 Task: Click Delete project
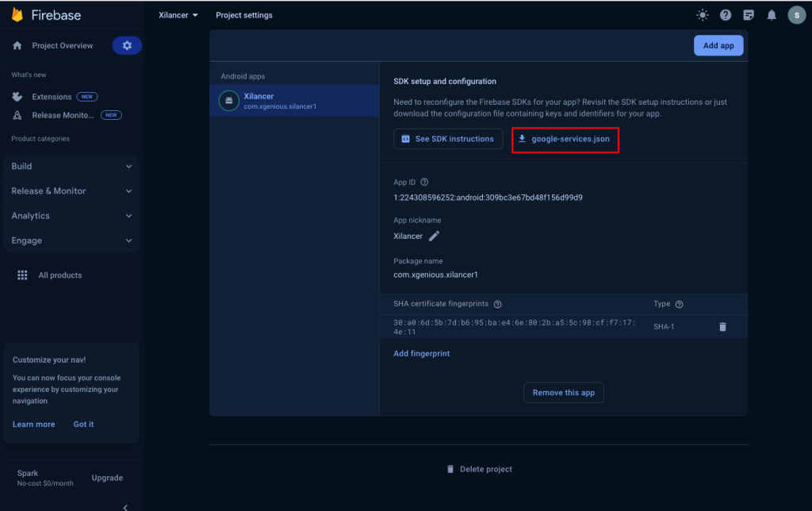coord(480,469)
